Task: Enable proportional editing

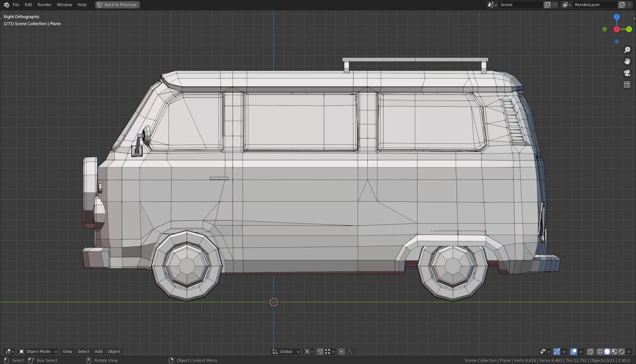Action: 341,351
